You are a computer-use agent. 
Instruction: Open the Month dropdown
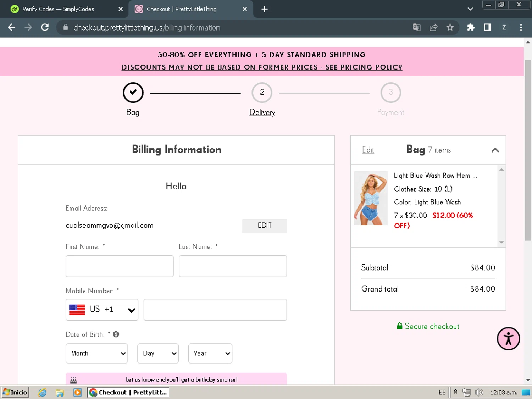97,353
